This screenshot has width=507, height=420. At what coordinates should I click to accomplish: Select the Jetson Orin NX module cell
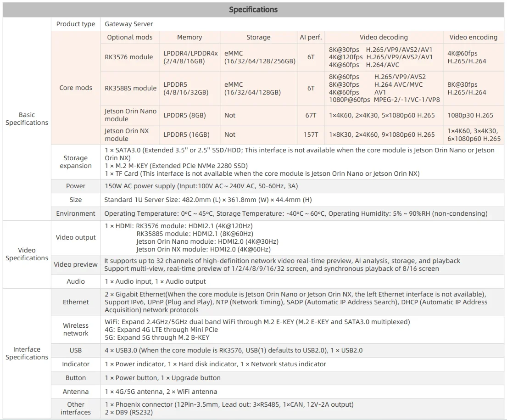click(x=127, y=134)
